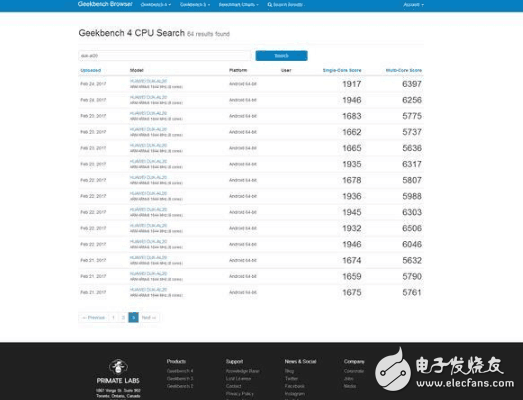
Task: Open the Geekbench 4 footer link
Action: pyautogui.click(x=180, y=371)
